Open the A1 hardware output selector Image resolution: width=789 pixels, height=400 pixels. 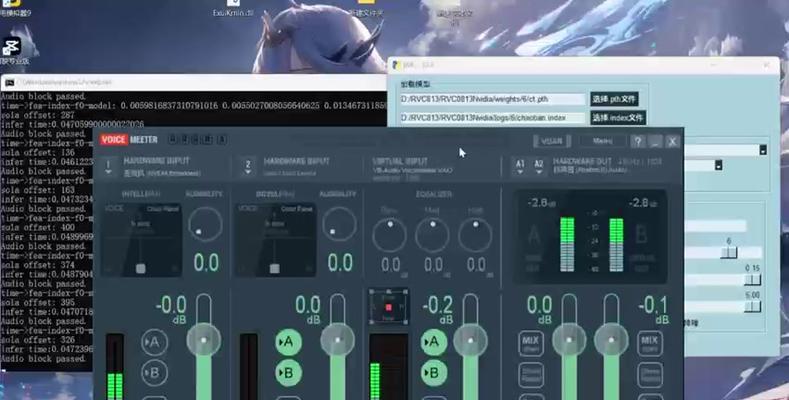pyautogui.click(x=520, y=167)
